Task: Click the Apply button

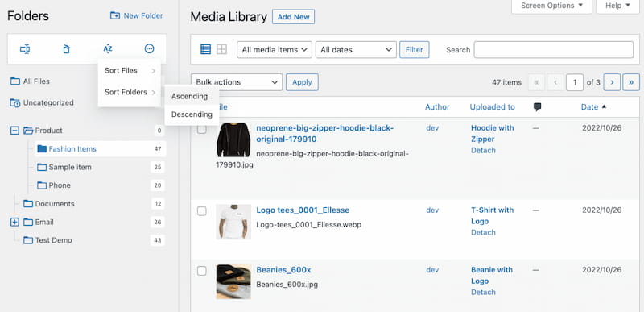Action: point(302,82)
